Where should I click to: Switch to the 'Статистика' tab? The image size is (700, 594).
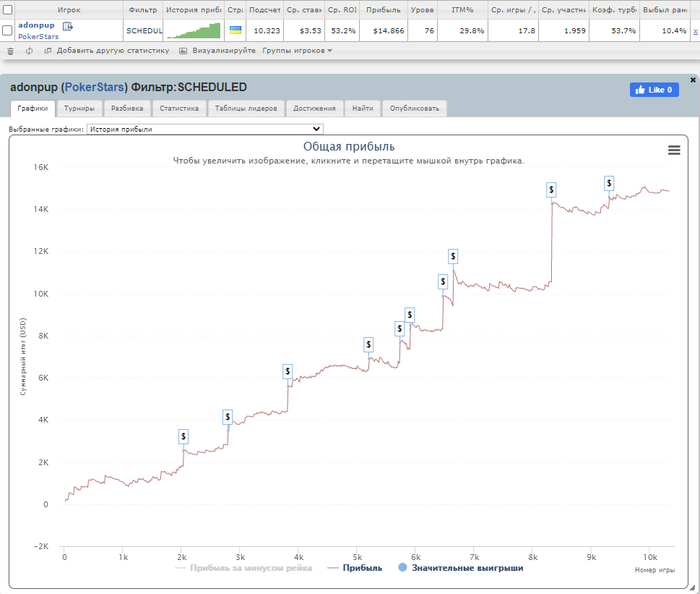pos(179,108)
